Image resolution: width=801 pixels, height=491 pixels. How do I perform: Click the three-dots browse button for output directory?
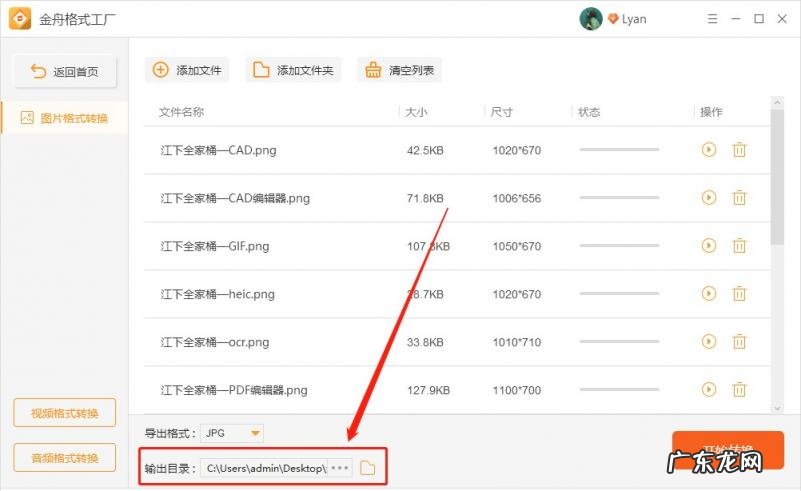tap(340, 468)
